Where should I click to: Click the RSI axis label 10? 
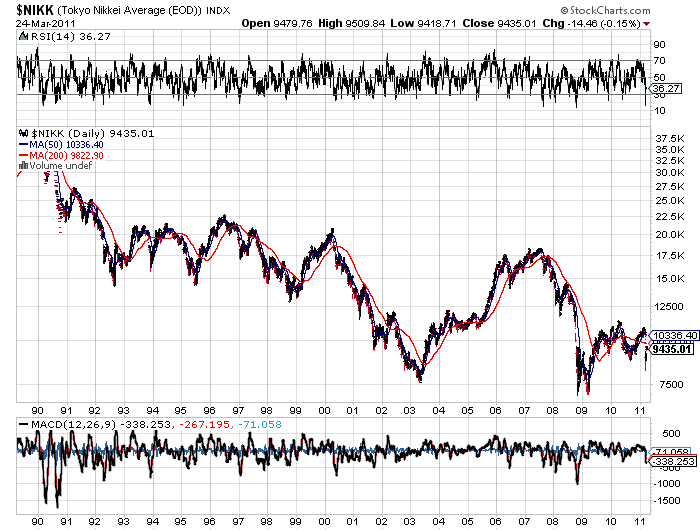(660, 111)
